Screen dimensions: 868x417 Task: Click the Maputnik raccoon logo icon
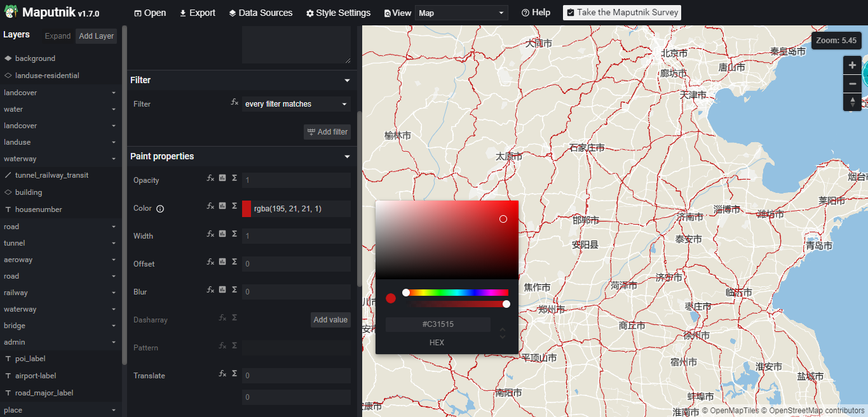10,11
